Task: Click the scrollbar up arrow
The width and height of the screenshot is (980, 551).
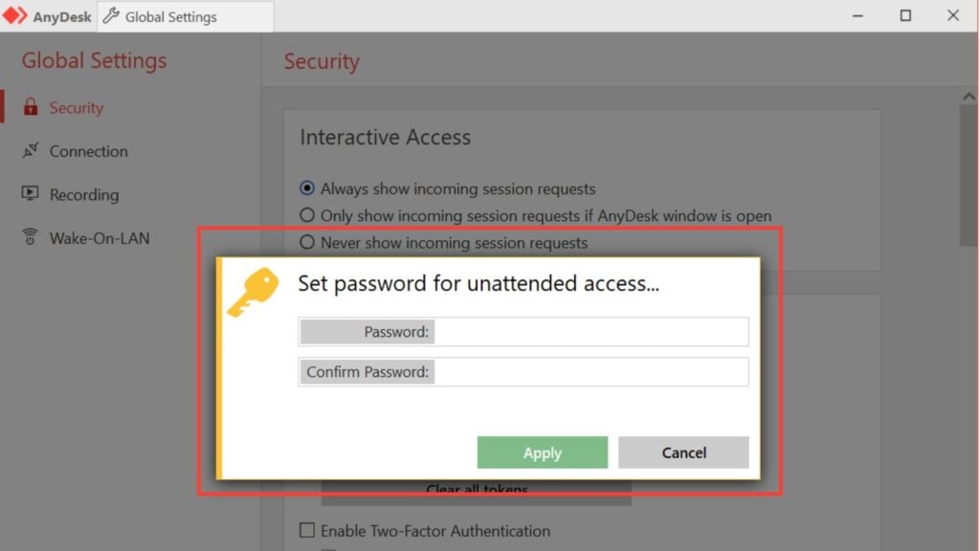Action: click(x=969, y=97)
